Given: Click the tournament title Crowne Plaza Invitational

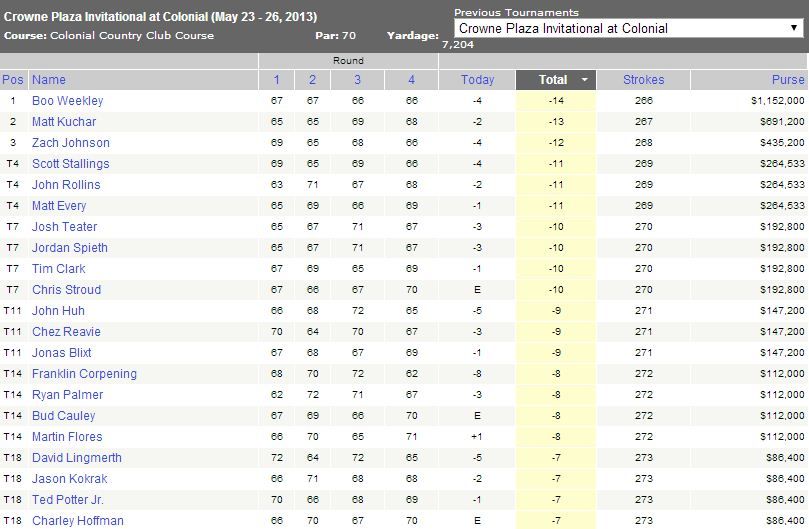Looking at the screenshot, I should 160,17.
